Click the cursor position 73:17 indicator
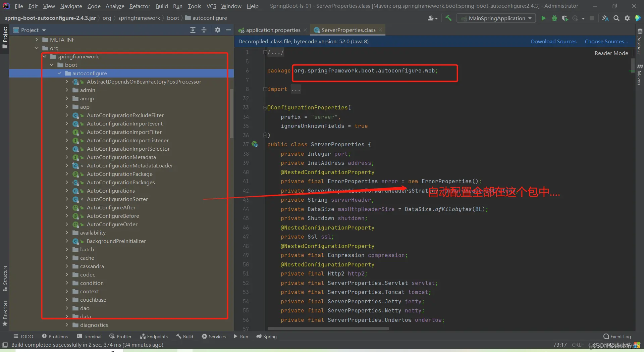Viewport: 644px width, 352px height. click(560, 345)
